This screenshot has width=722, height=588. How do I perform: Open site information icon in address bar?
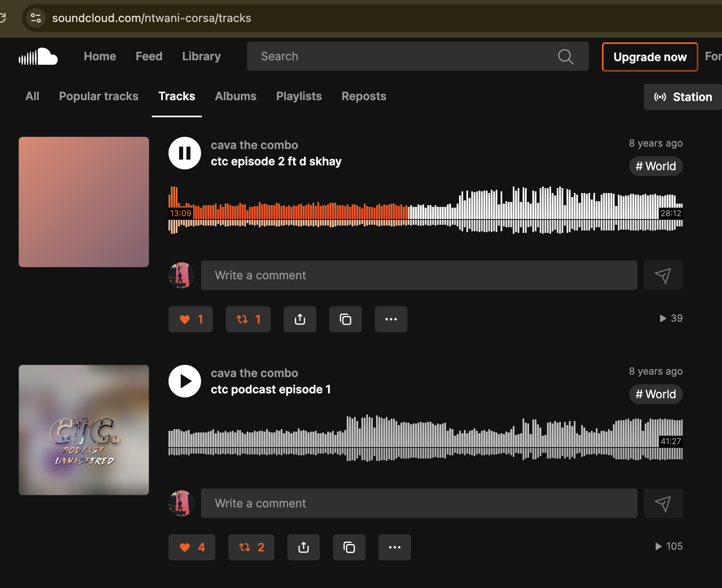pos(36,18)
